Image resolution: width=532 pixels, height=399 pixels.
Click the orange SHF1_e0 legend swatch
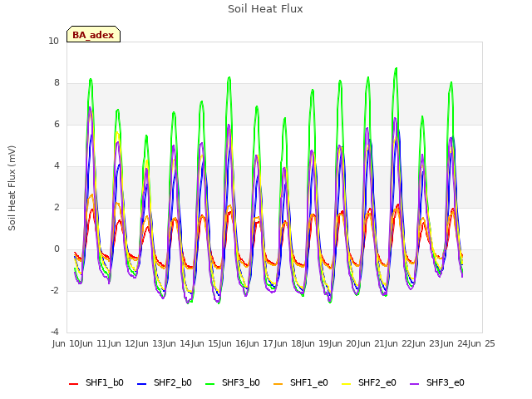(278, 384)
